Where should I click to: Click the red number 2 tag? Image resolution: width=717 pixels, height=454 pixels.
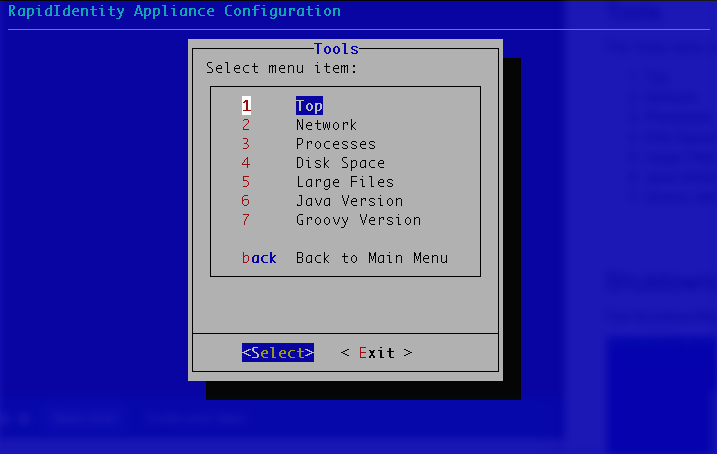(x=246, y=125)
